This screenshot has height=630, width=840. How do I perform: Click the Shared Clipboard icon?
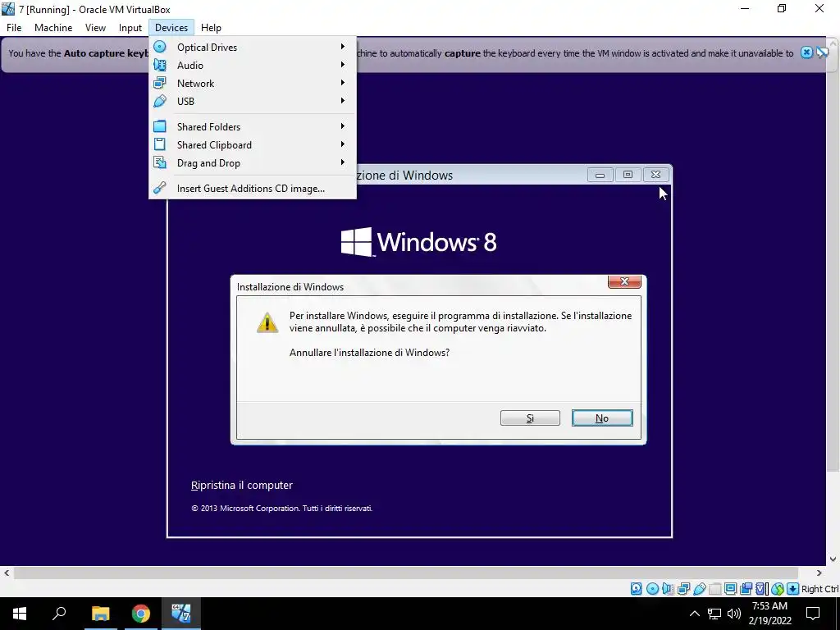click(160, 144)
